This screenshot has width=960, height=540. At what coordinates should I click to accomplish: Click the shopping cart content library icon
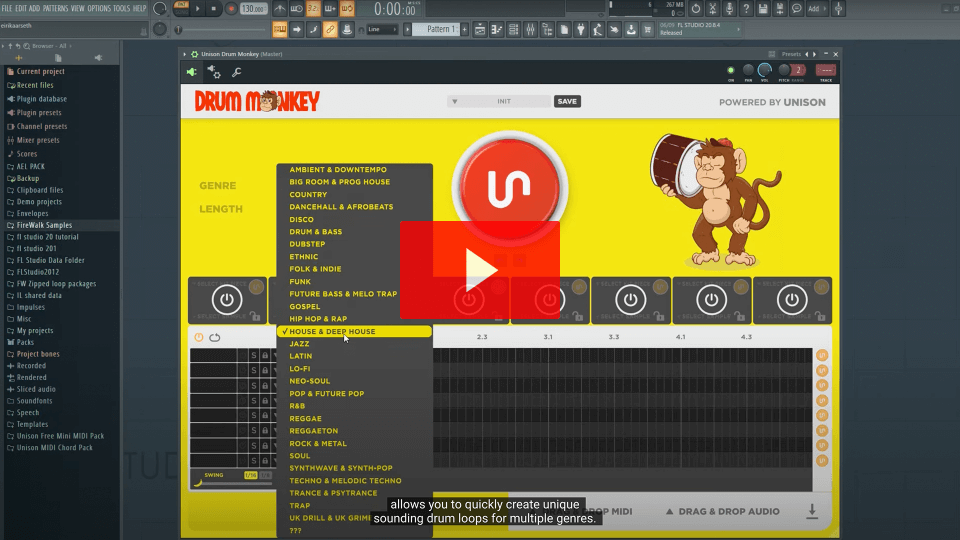(x=647, y=29)
